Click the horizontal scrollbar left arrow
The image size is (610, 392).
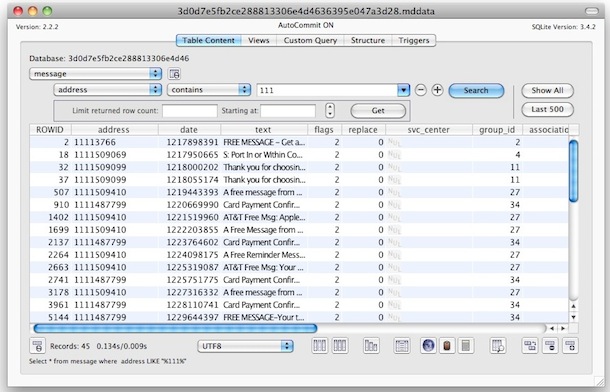(x=552, y=329)
